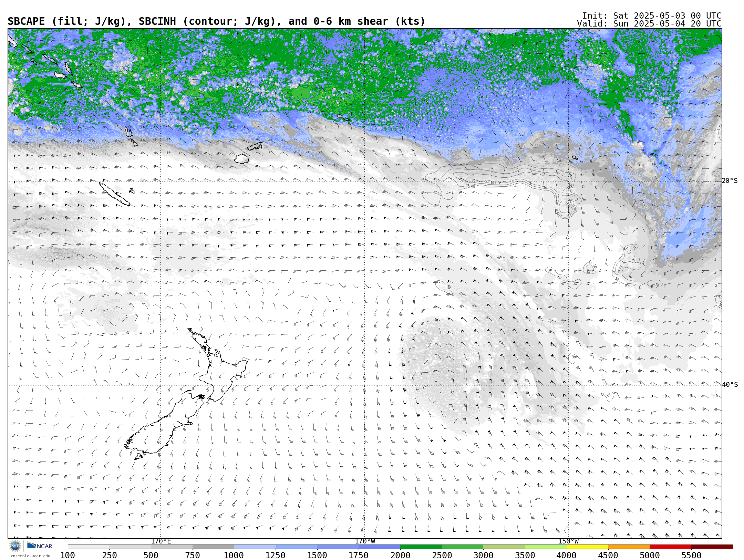
Task: Click the 20°S latitude label
Action: tap(730, 181)
